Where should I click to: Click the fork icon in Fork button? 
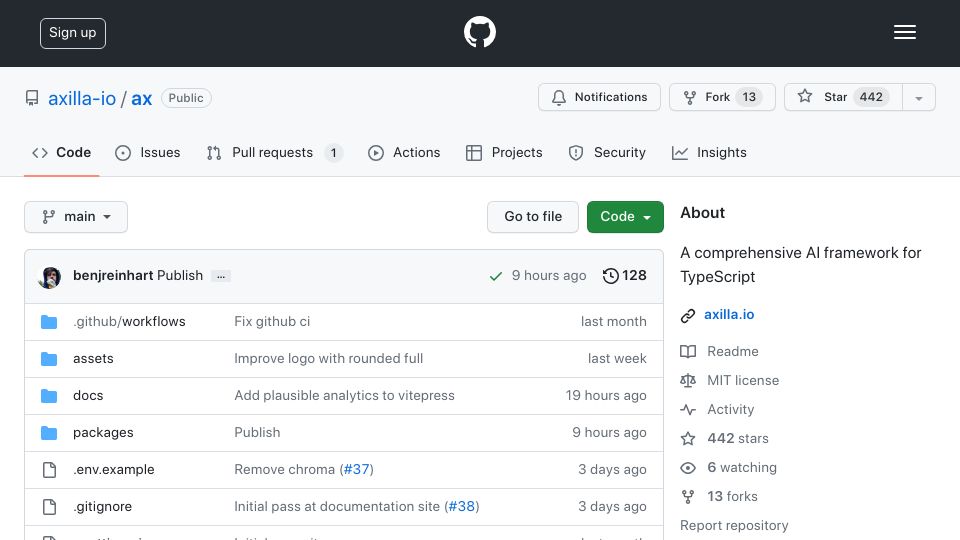pos(689,97)
